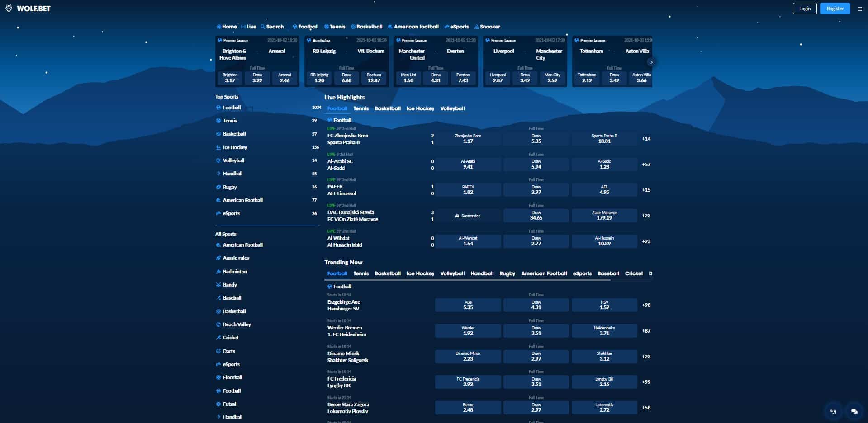Click the Snooker icon in top navigation
868x423 pixels.
tap(476, 27)
